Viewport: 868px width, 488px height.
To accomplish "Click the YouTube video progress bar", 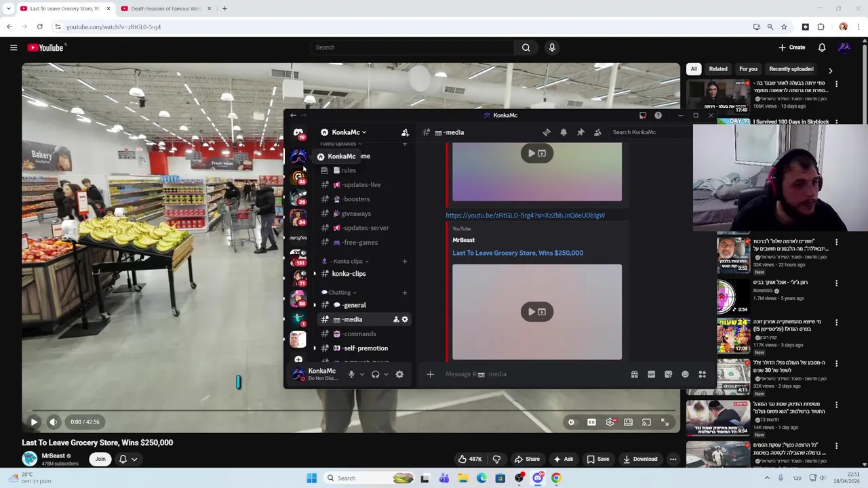I will pyautogui.click(x=351, y=410).
